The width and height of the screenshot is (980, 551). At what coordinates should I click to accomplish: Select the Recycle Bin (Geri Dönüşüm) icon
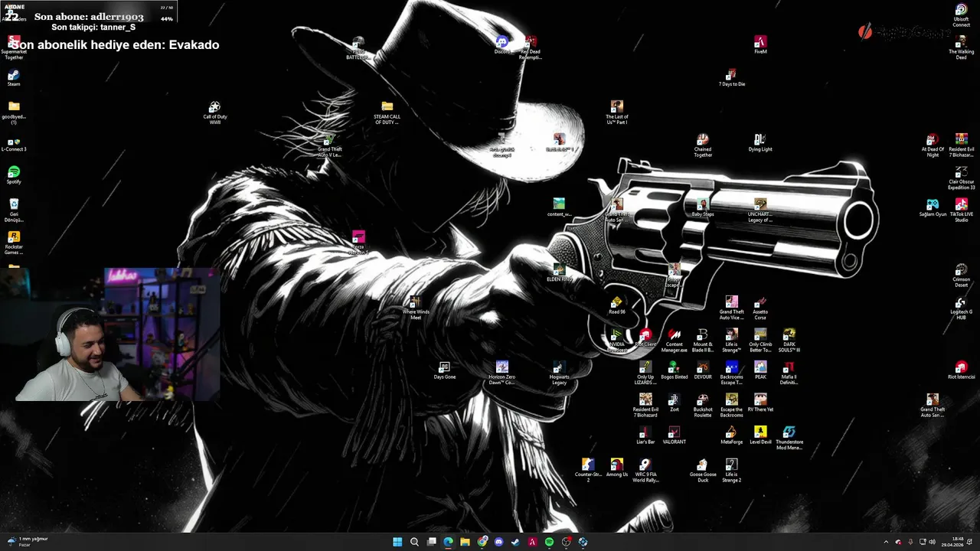pyautogui.click(x=14, y=210)
